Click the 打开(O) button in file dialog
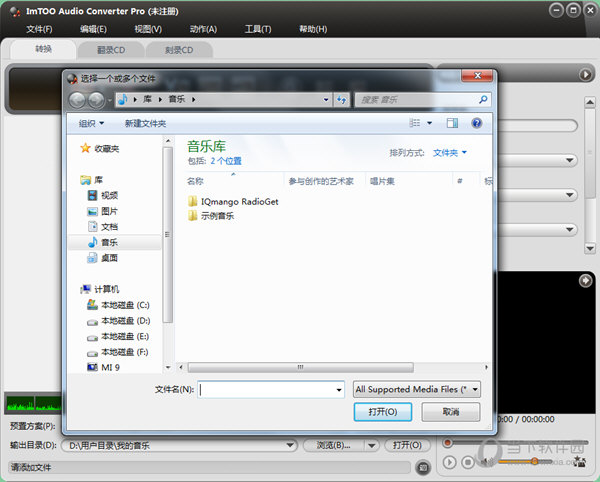600x482 pixels. (383, 412)
